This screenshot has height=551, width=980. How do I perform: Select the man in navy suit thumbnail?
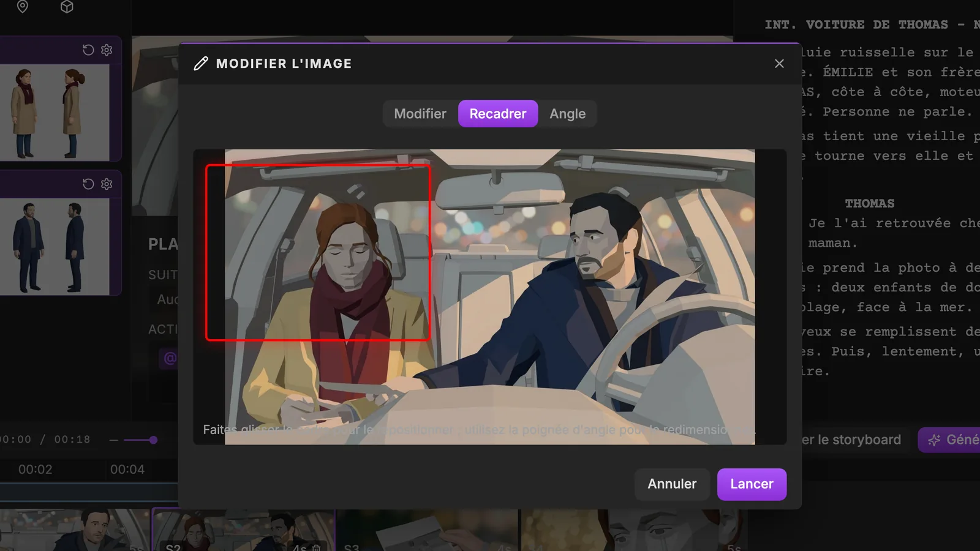[x=55, y=247]
